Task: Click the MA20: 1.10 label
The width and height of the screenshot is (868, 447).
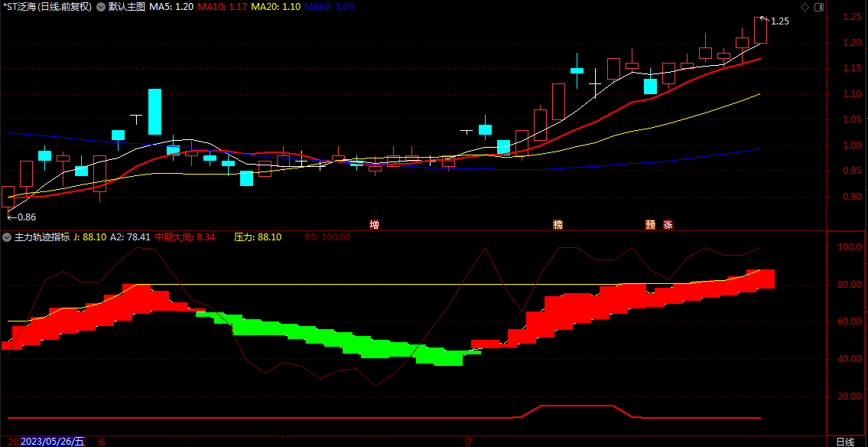Action: click(275, 7)
